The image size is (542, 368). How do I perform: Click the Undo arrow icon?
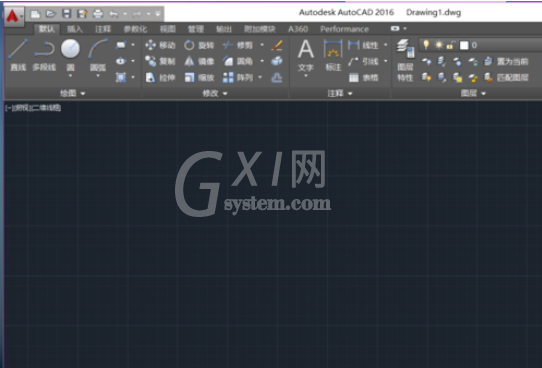(114, 14)
